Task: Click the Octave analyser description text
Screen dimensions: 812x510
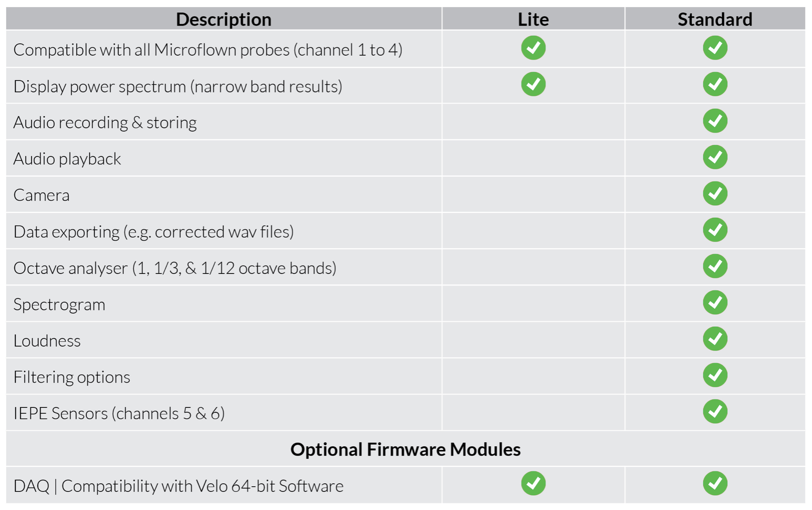Action: pyautogui.click(x=175, y=268)
